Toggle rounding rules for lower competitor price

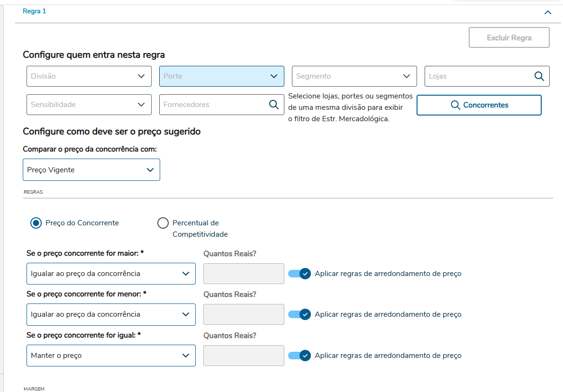(300, 314)
